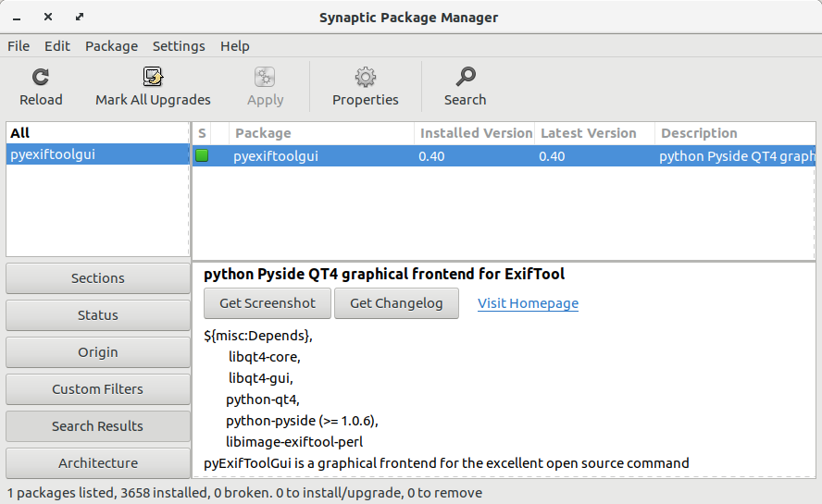Click the Reload toolbar icon
The width and height of the screenshot is (822, 504).
[41, 77]
